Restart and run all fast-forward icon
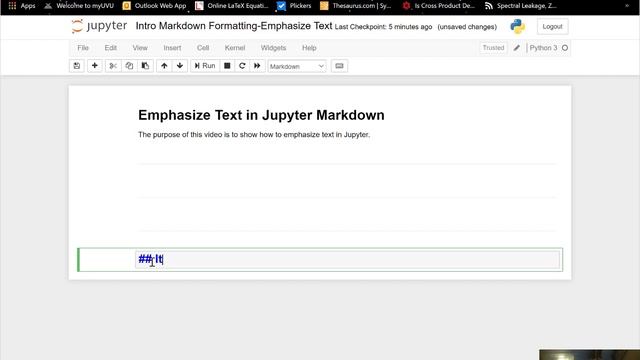 point(257,66)
